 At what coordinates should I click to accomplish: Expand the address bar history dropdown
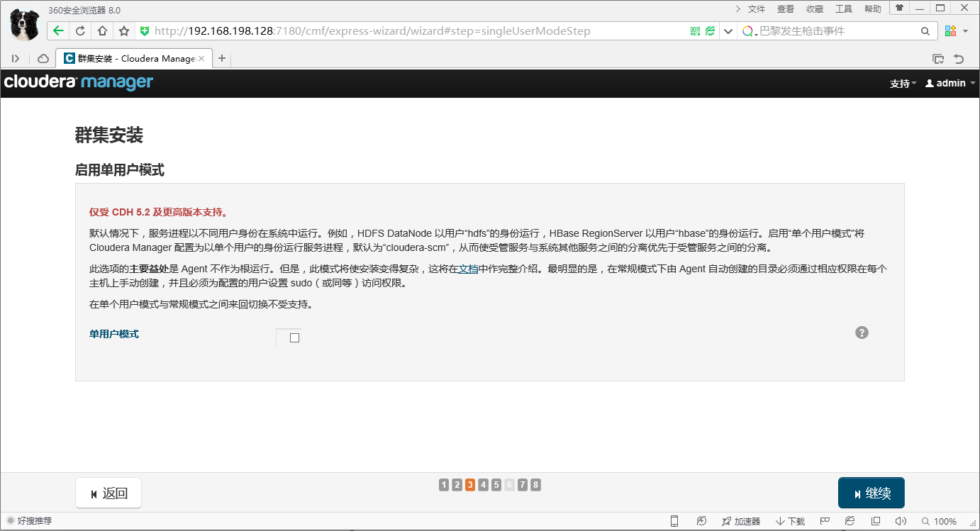click(728, 31)
